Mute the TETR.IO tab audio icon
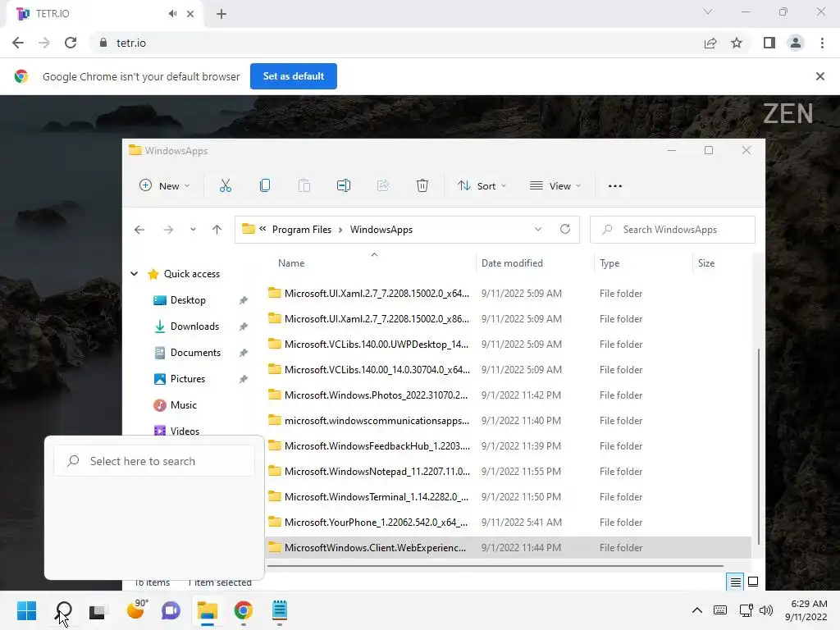 point(172,14)
